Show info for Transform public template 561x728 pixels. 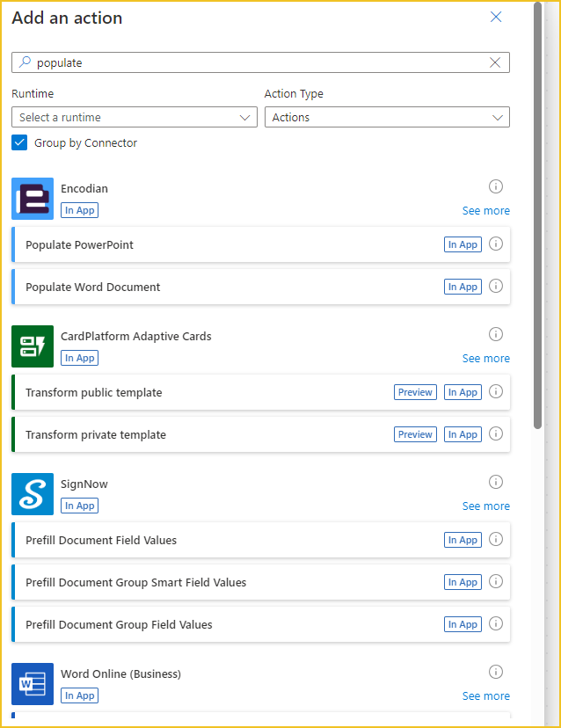(x=496, y=391)
